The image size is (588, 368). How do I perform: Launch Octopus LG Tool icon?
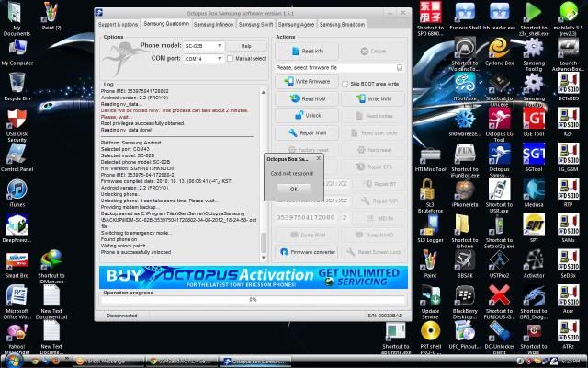[499, 124]
